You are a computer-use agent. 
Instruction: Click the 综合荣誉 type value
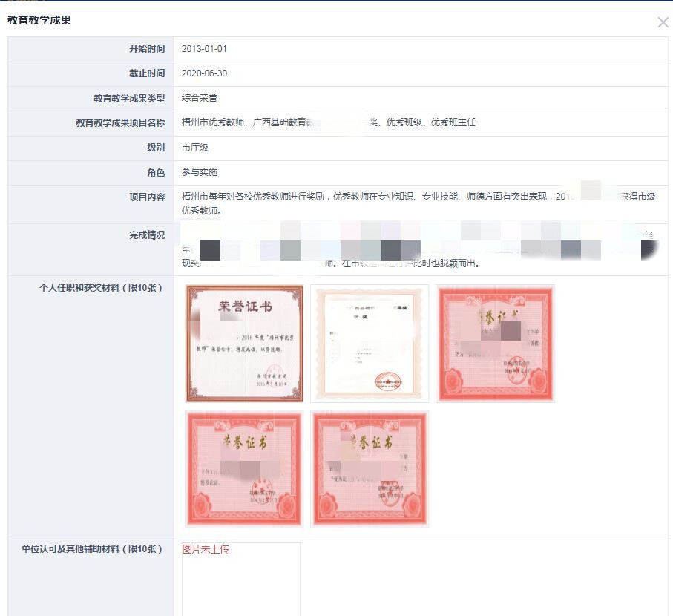[x=199, y=98]
